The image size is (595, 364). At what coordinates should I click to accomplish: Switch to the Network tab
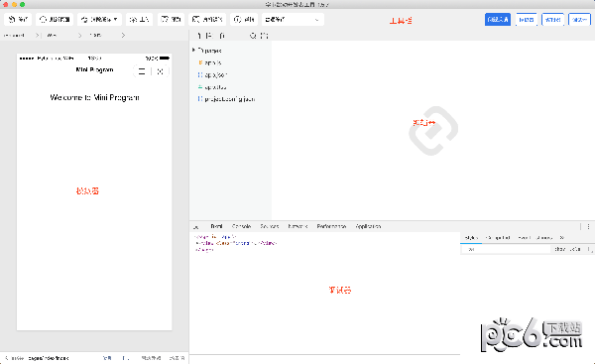coord(297,226)
